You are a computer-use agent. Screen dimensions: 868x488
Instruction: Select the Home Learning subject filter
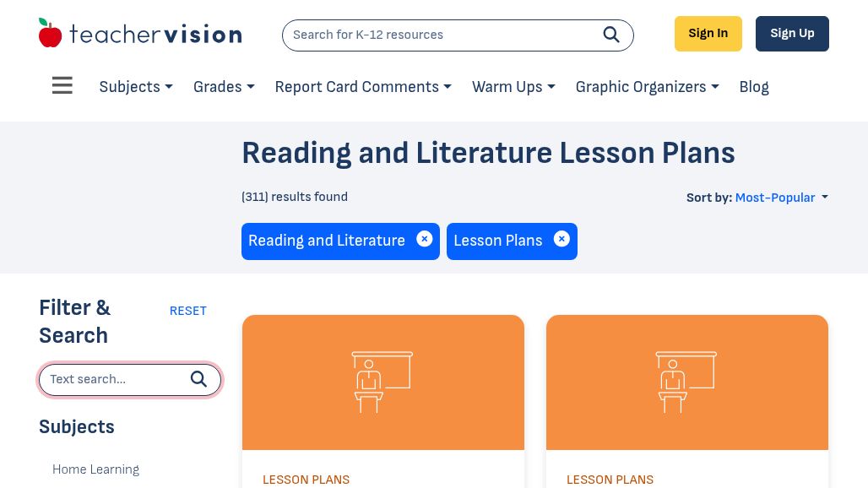pyautogui.click(x=95, y=469)
